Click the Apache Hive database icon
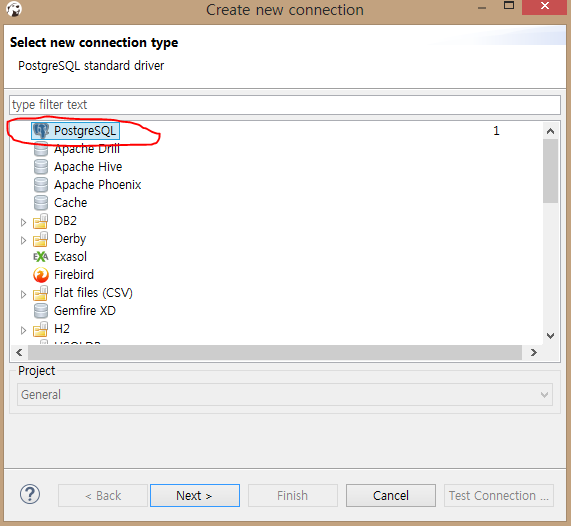This screenshot has height=526, width=571. 41,167
